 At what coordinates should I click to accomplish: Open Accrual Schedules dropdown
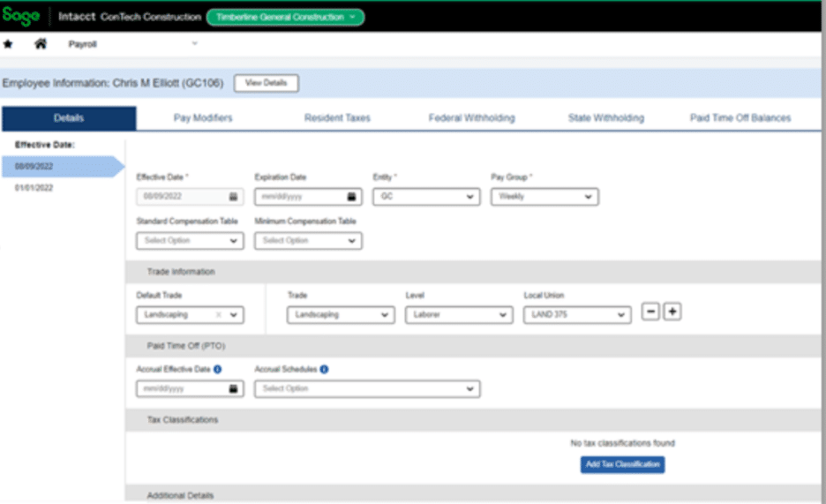pos(367,388)
